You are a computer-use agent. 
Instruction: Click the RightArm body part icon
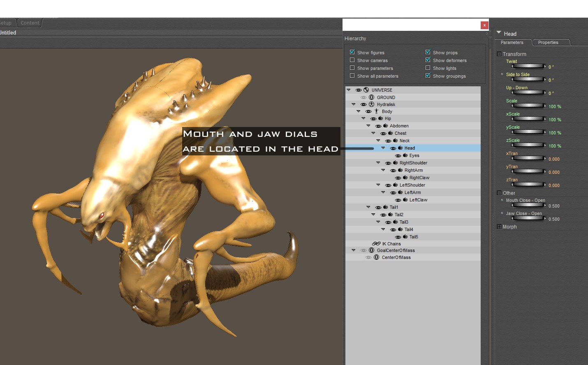[400, 170]
